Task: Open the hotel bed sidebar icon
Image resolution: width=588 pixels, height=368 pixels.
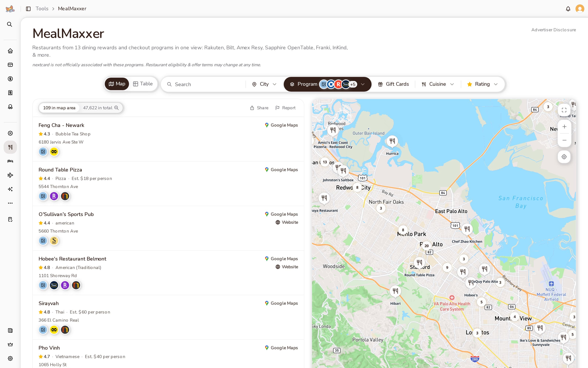Action: 10,161
